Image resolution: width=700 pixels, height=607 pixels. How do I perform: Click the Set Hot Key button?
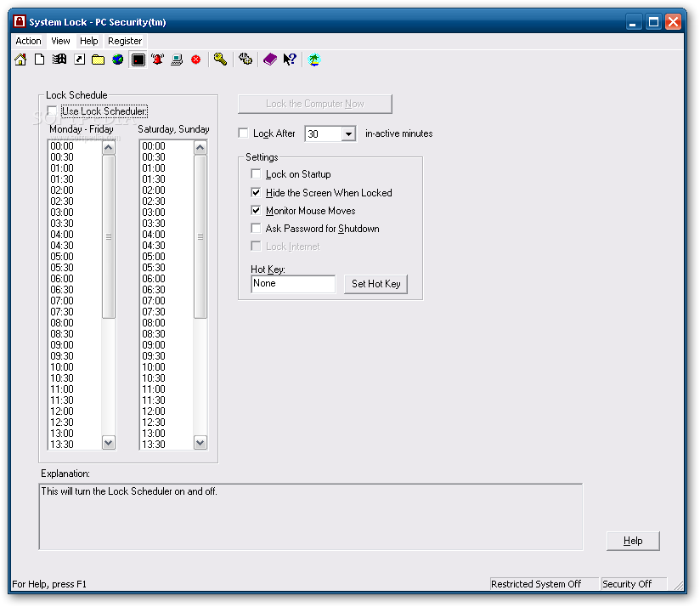pyautogui.click(x=375, y=284)
